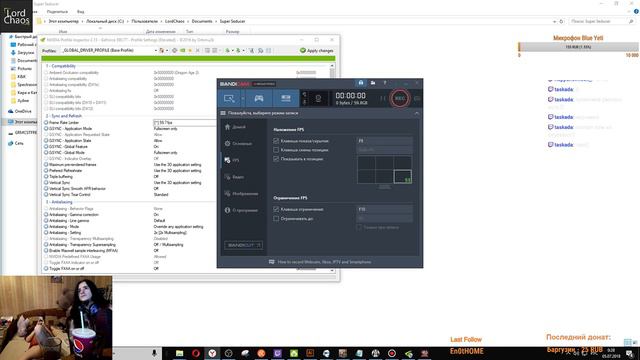Open FPS tab in Bandicam sidebar
This screenshot has width=640, height=360.
point(232,160)
